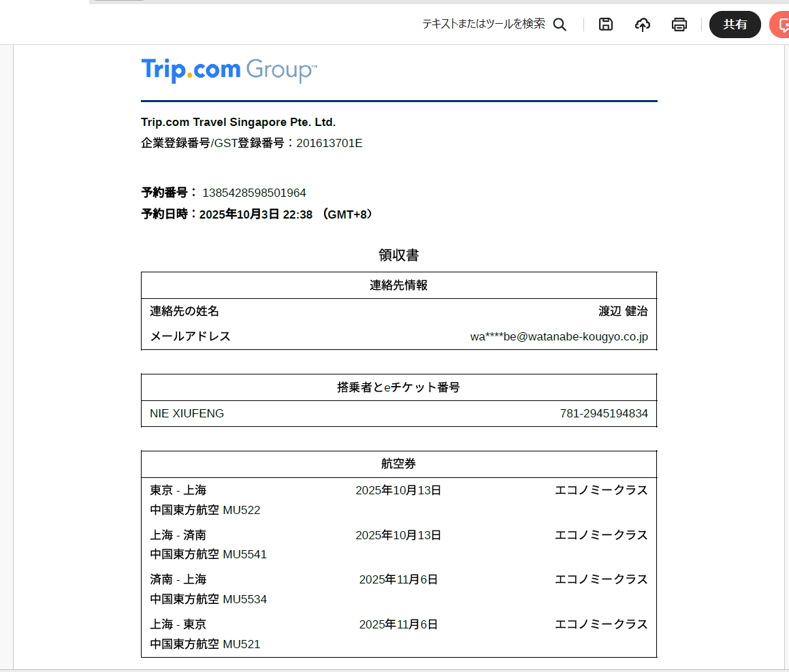
Task: Click flight number MU5534 text
Action: 244,599
